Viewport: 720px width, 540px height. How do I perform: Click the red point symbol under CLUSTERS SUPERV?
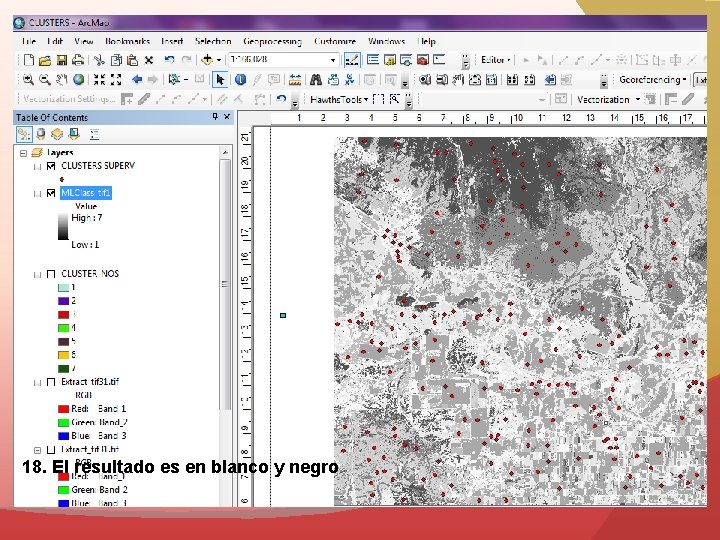pos(62,179)
